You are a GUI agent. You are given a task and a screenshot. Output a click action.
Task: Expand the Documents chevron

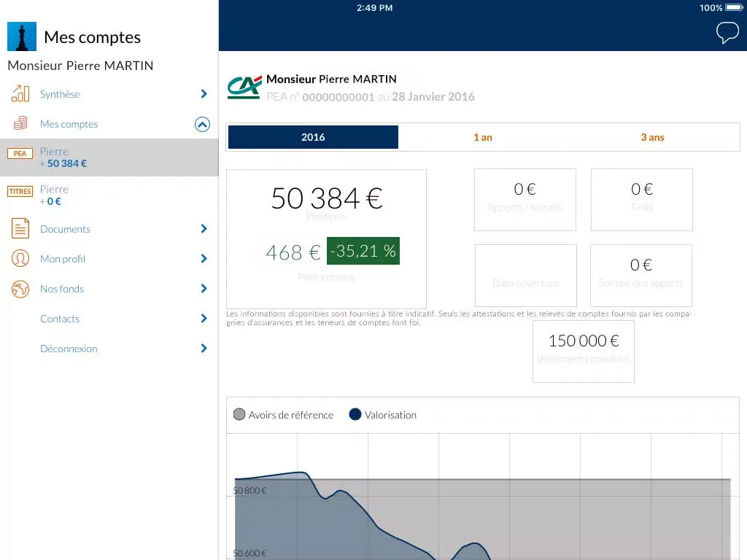coord(204,228)
